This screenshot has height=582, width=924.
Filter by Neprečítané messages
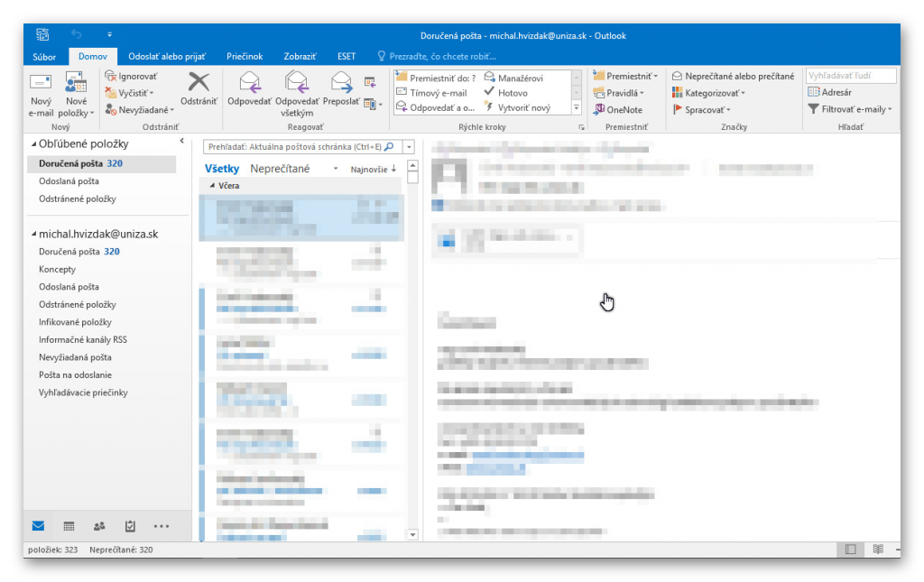[280, 169]
